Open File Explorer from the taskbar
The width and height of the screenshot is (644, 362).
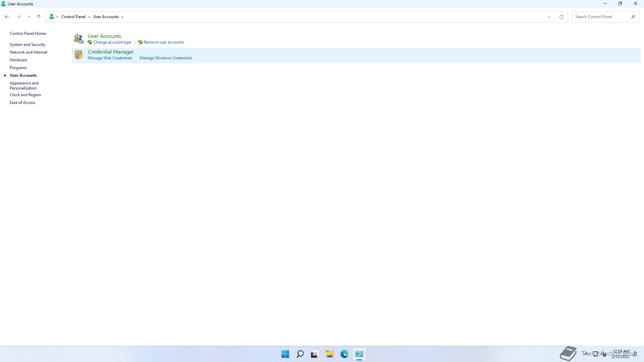tap(329, 354)
